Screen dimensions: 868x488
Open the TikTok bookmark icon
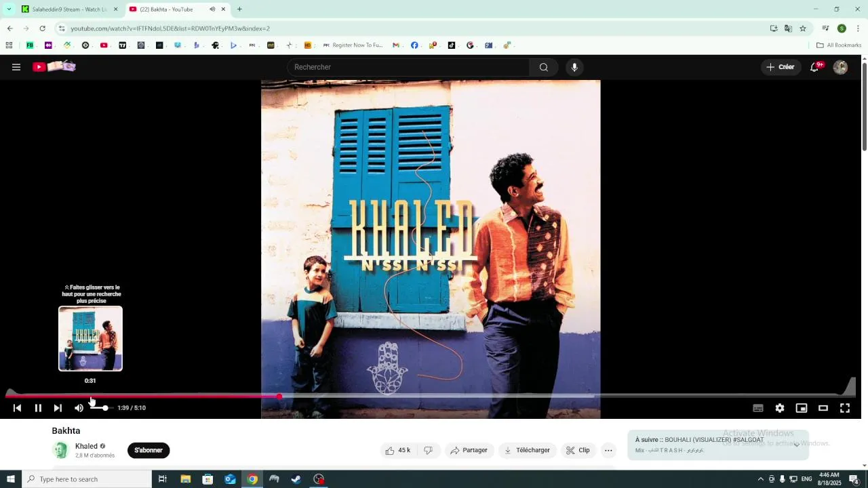452,45
